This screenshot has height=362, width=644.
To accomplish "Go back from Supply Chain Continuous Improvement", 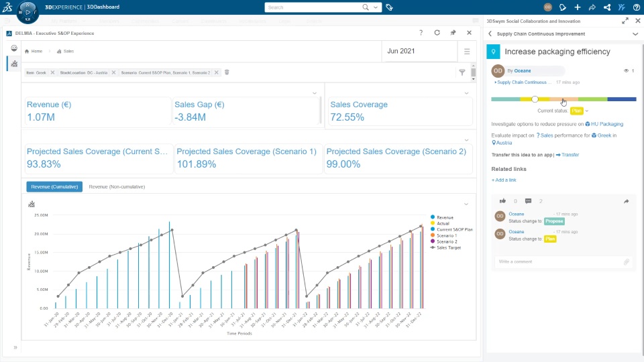I will point(490,34).
